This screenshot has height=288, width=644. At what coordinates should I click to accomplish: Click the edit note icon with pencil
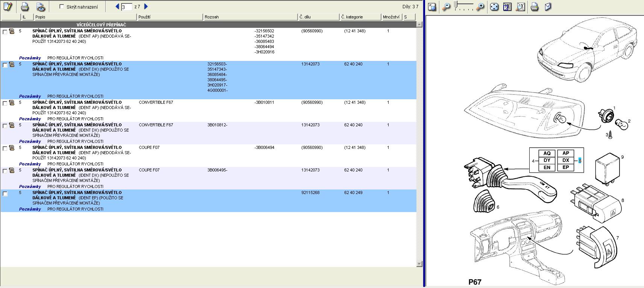click(x=8, y=6)
